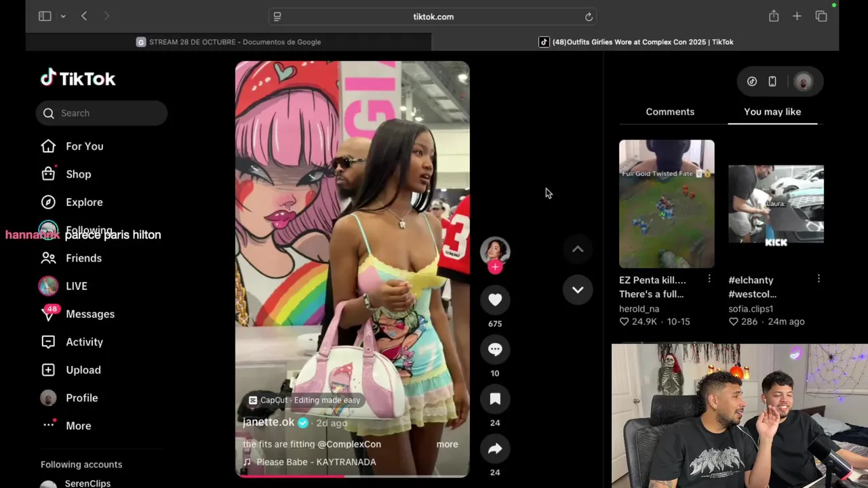
Task: Share the video with the arrow icon
Action: pos(495,448)
